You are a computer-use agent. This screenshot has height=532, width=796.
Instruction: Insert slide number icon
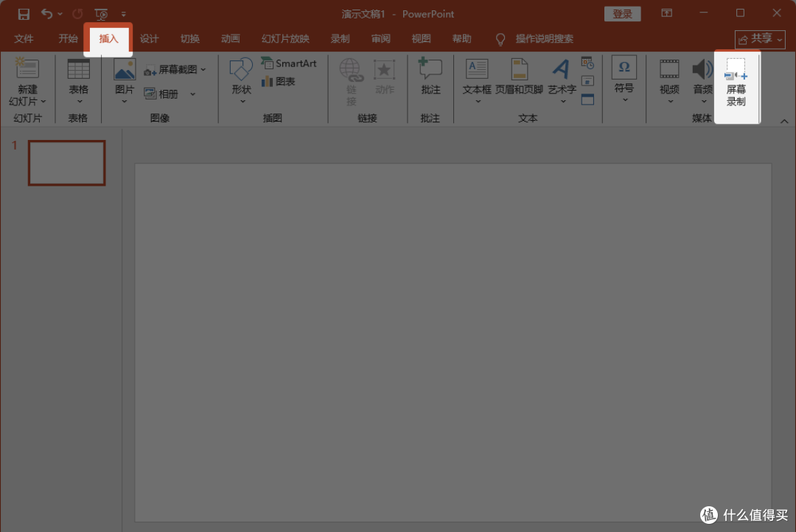587,81
